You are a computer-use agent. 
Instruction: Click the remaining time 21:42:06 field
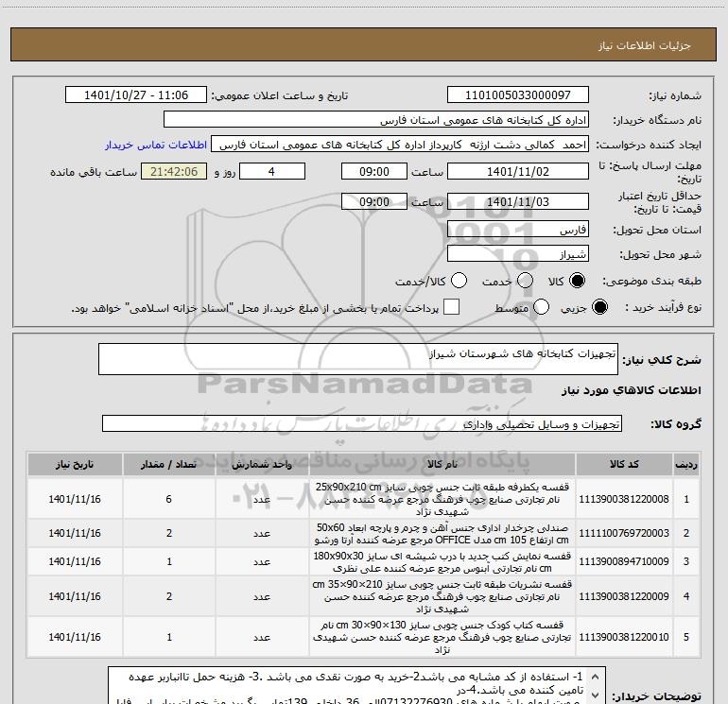(174, 171)
